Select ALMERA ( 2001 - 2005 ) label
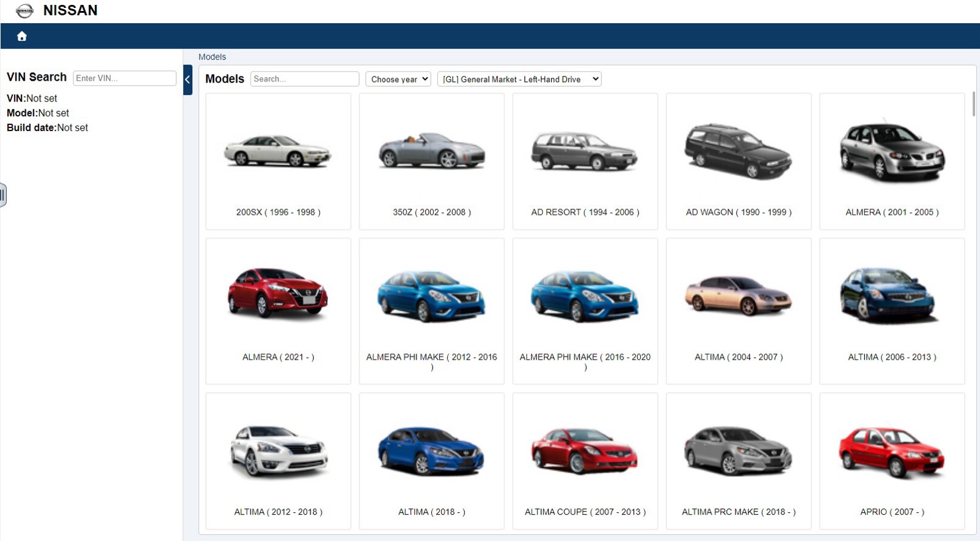 pos(892,212)
